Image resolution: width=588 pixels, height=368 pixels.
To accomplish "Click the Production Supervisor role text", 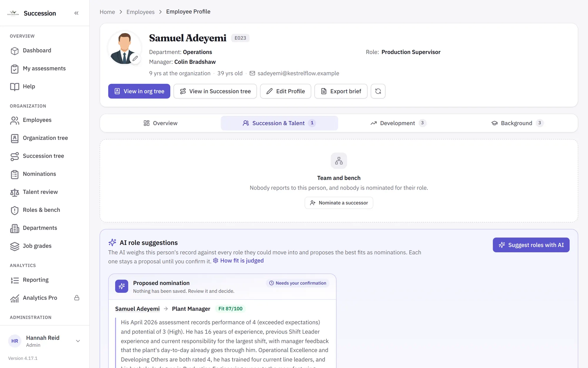I will pyautogui.click(x=411, y=52).
